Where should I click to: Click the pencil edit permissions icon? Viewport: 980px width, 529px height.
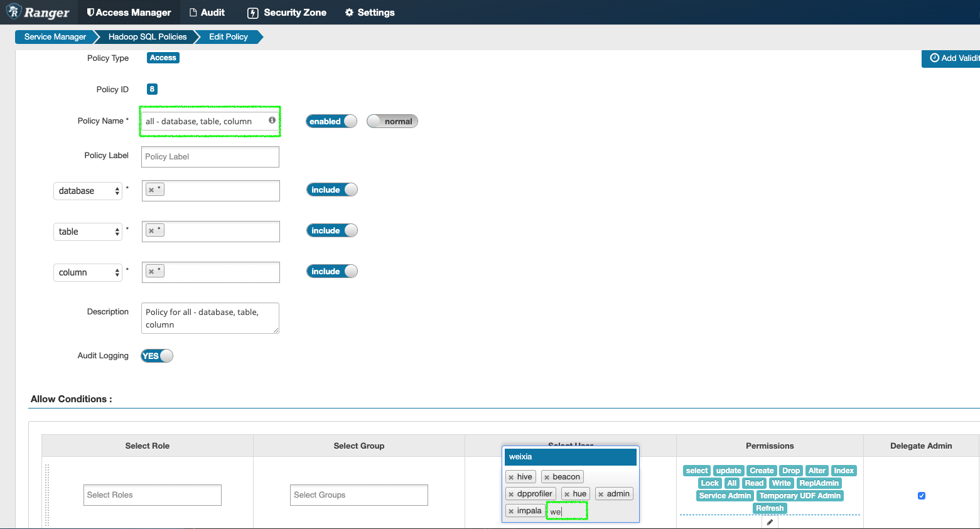pyautogui.click(x=770, y=522)
